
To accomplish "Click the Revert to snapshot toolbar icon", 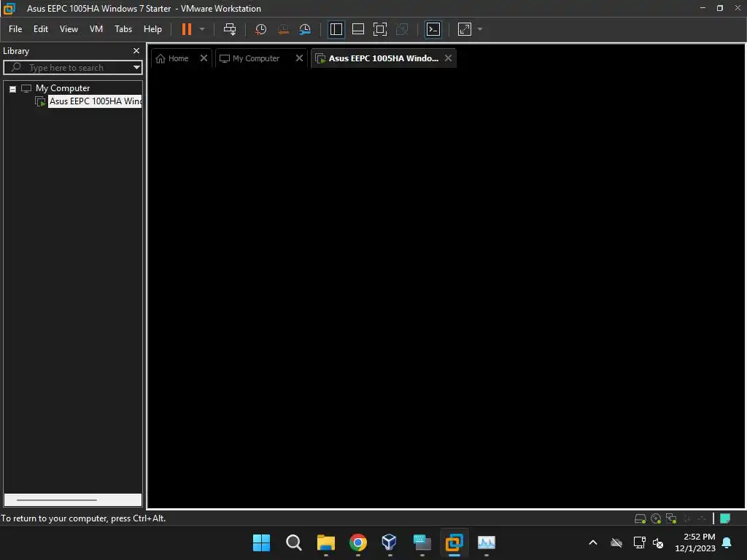I will pos(283,29).
